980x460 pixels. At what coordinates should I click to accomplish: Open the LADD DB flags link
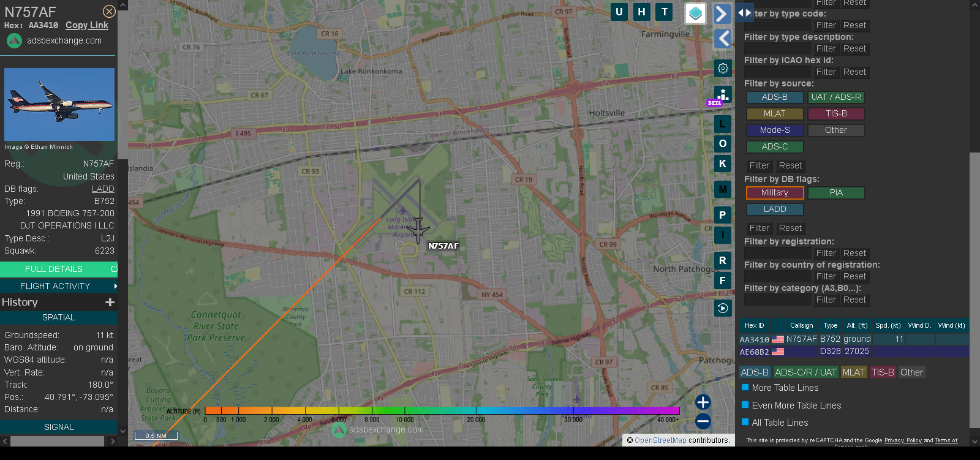coord(103,189)
